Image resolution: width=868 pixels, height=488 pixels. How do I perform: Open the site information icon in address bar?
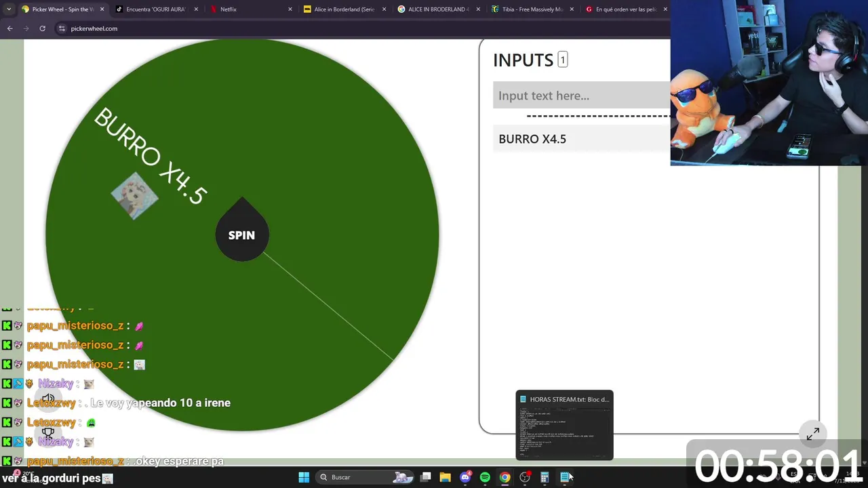(62, 28)
